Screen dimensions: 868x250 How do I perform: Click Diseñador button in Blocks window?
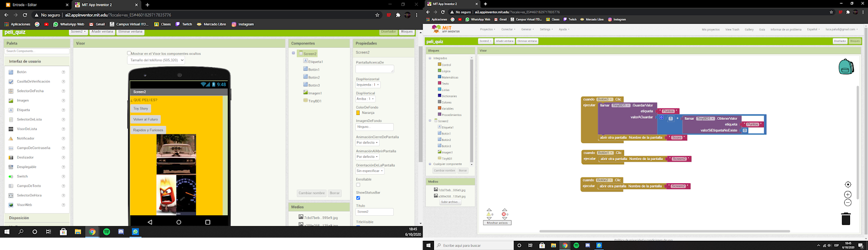pos(840,41)
